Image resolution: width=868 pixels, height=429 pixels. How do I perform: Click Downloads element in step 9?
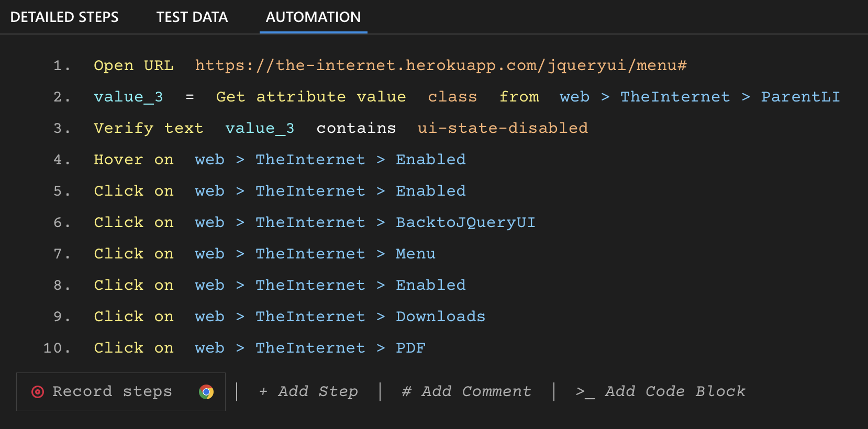pyautogui.click(x=440, y=317)
